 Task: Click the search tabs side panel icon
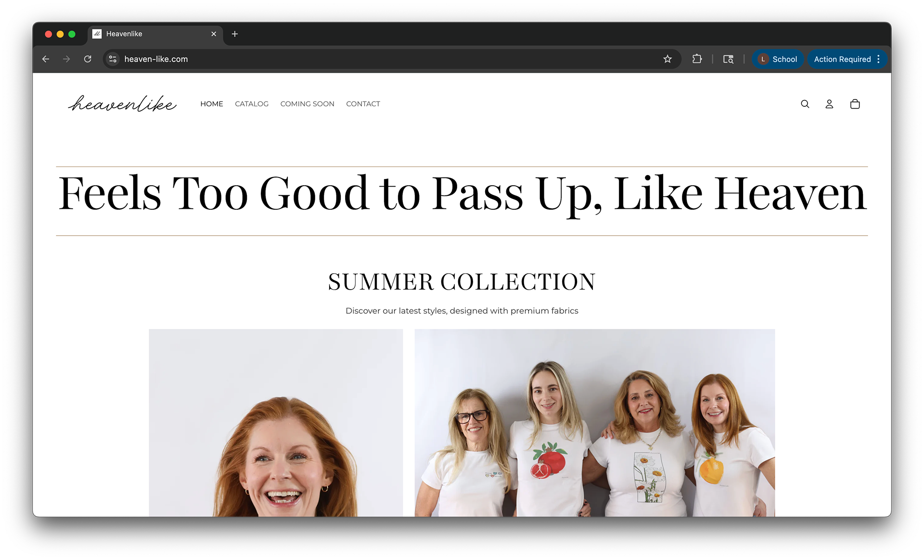coord(728,59)
